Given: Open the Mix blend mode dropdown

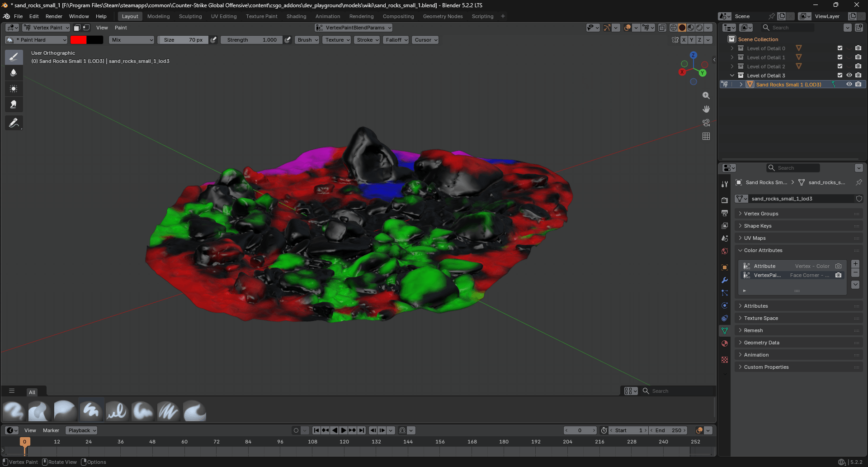Looking at the screenshot, I should pyautogui.click(x=132, y=40).
